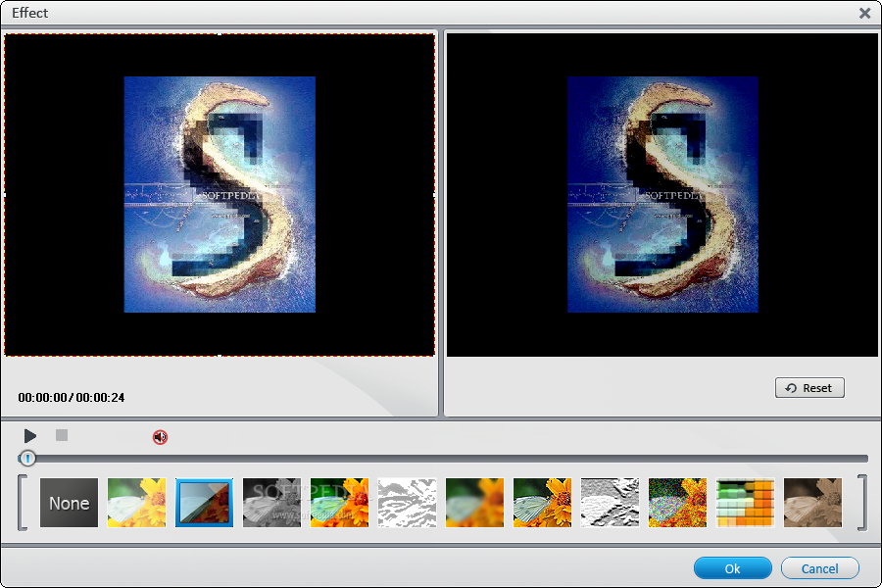The height and width of the screenshot is (588, 882).
Task: Choose the blur effect thumbnail
Action: (474, 503)
